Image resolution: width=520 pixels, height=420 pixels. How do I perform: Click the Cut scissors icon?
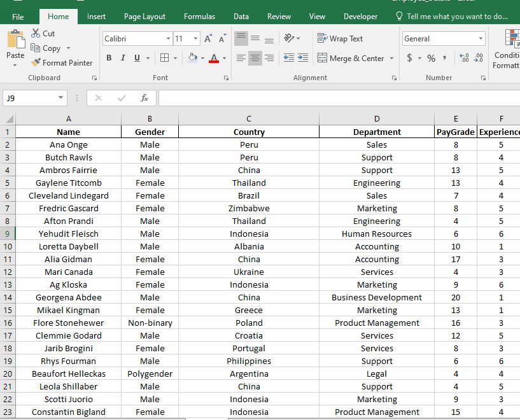click(35, 33)
